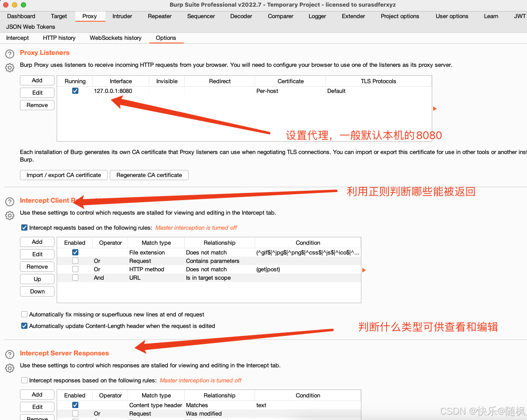527x420 pixels.
Task: Add a client request interception rule
Action: [x=37, y=242]
